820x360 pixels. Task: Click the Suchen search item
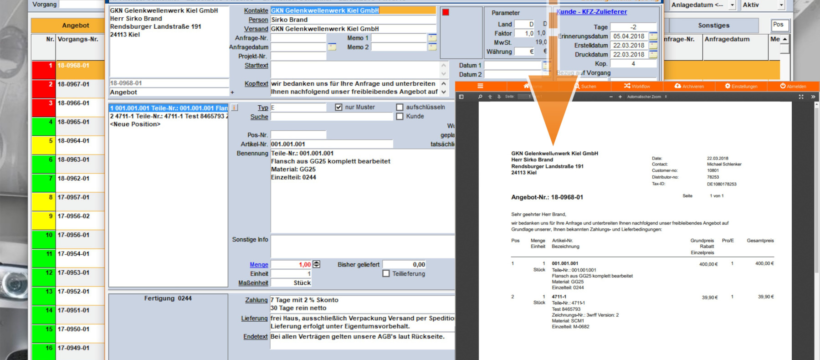[585, 86]
